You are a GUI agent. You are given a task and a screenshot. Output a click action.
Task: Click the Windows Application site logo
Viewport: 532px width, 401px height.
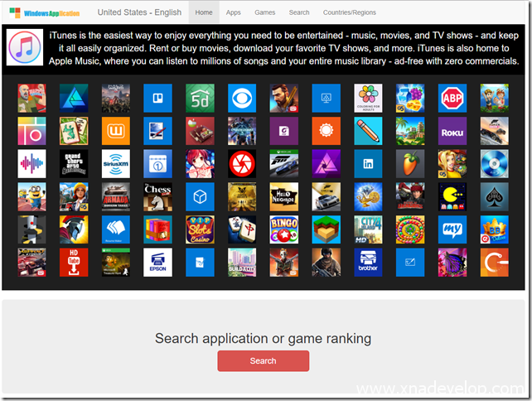point(43,12)
